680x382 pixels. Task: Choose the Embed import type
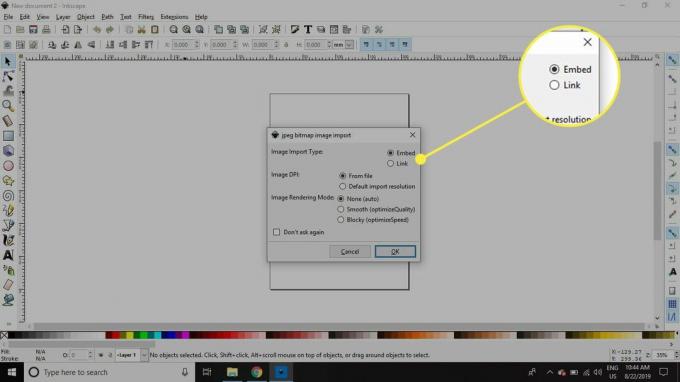(x=401, y=153)
